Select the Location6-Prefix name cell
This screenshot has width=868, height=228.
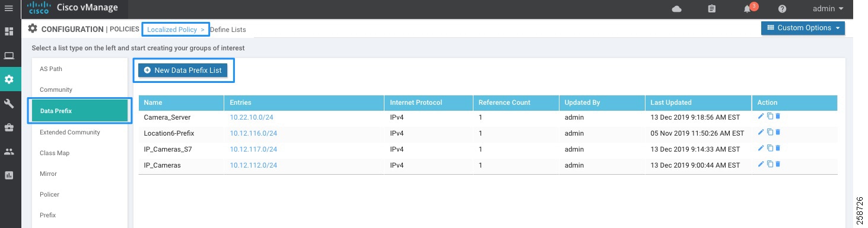168,133
